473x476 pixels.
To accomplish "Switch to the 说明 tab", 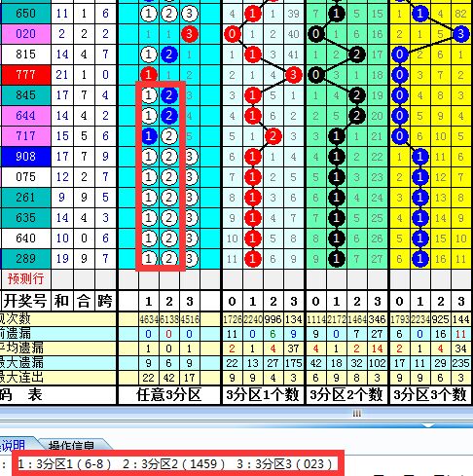I will click(14, 445).
